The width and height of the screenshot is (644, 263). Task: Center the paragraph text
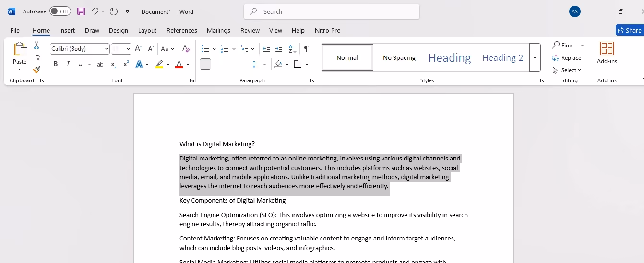pos(218,64)
